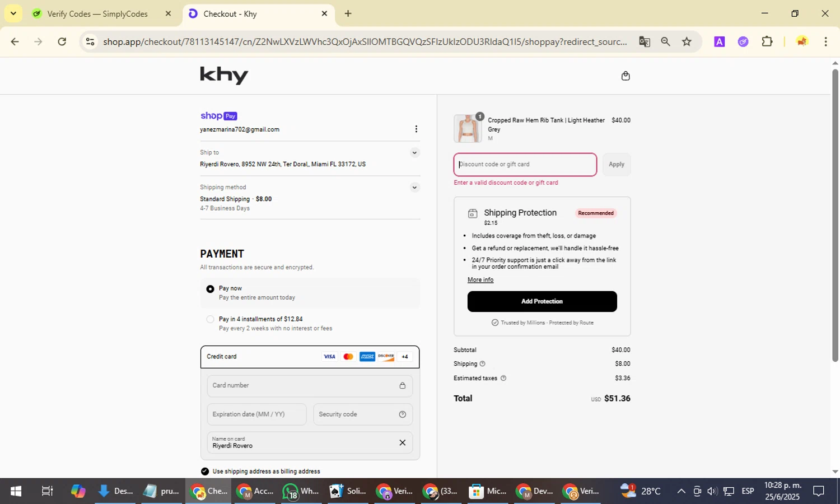Screen dimensions: 840x504
Task: Close the Verify Codes tab
Action: 168,13
